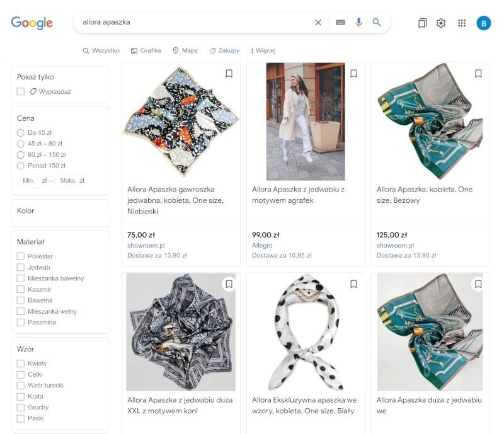Click the blue magnifier search icon
The height and width of the screenshot is (434, 504).
click(376, 22)
